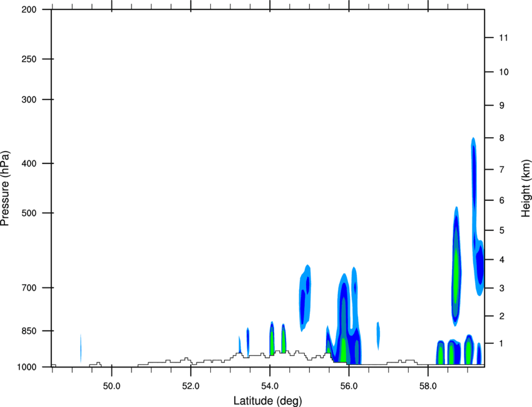Click the elevated blue blob near latitude 55

(x=305, y=297)
